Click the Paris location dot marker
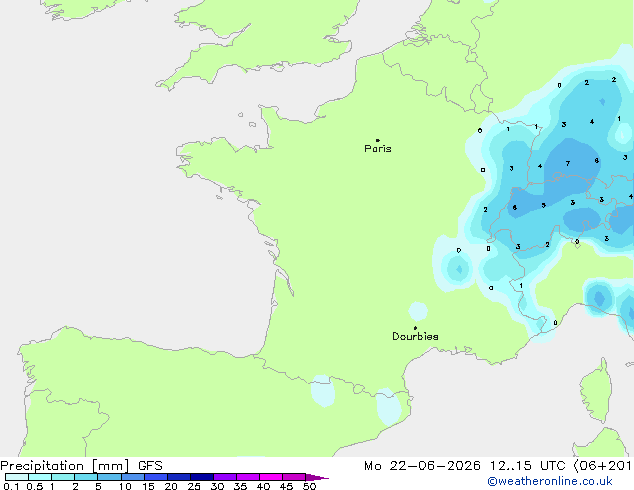 click(x=378, y=140)
